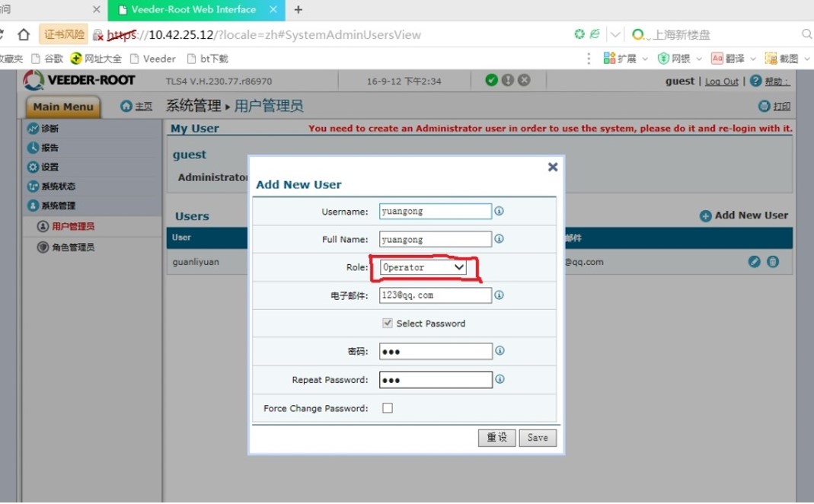
Task: Click the Log Out link
Action: (721, 81)
